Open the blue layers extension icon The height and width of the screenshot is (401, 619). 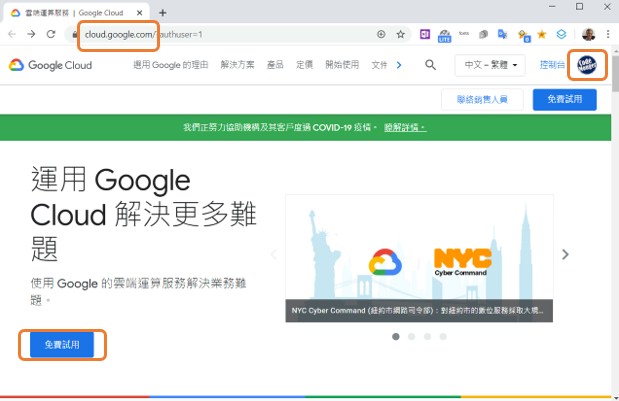(x=561, y=34)
